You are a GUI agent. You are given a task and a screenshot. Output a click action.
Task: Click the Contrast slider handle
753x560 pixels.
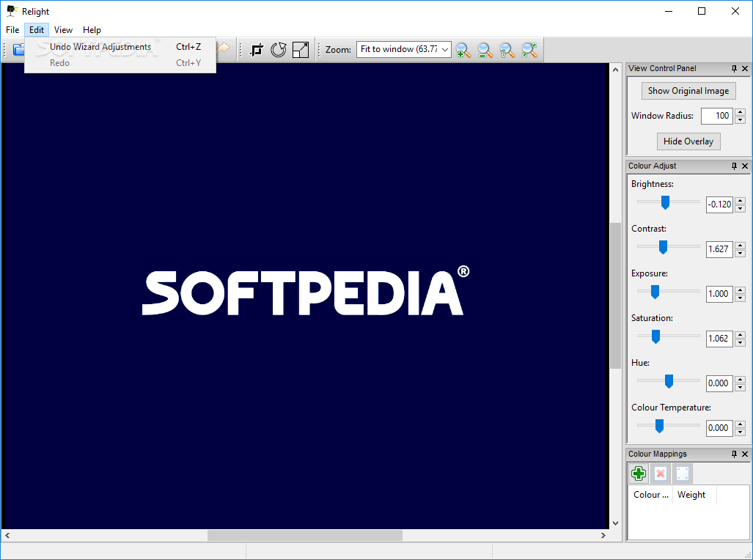664,247
